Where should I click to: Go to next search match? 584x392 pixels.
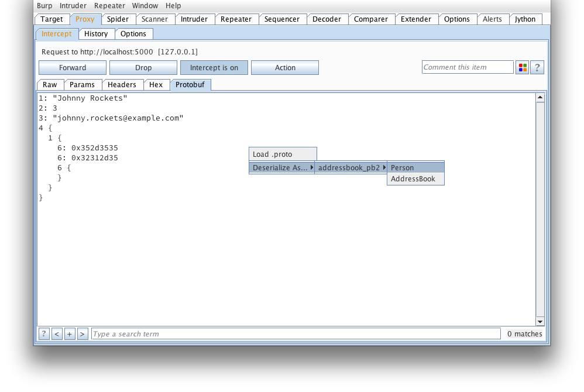83,333
